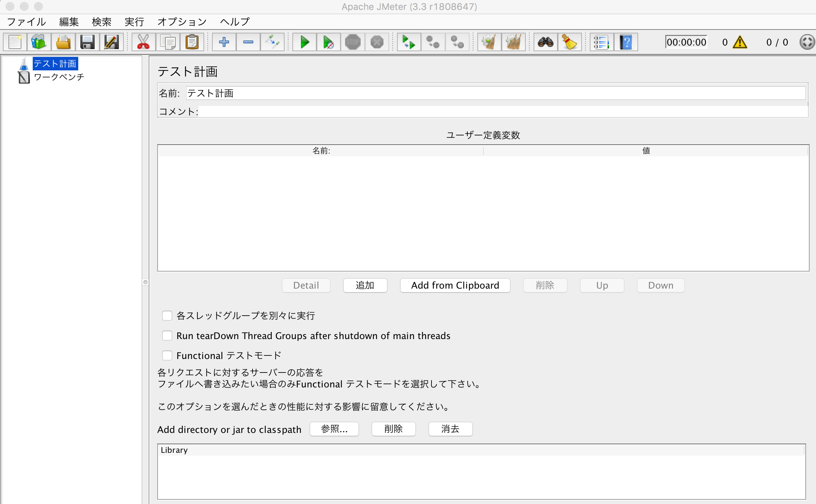
Task: Click the Clear All brooms icon
Action: pyautogui.click(x=513, y=42)
